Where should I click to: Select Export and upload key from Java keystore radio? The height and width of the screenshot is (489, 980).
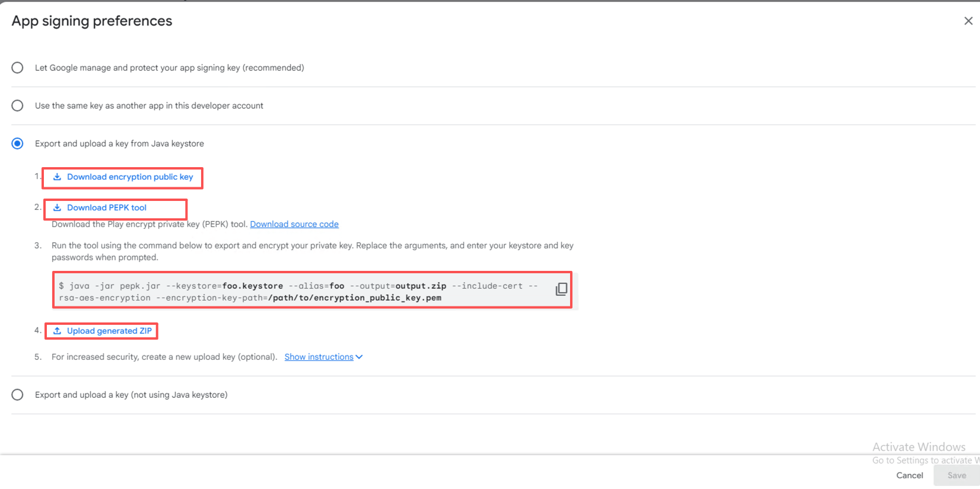pyautogui.click(x=18, y=143)
